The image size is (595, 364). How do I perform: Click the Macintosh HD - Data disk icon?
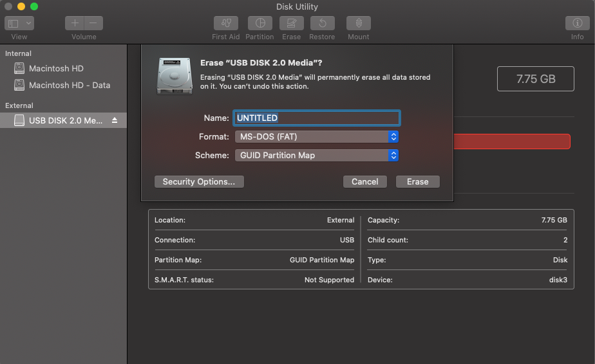[19, 85]
